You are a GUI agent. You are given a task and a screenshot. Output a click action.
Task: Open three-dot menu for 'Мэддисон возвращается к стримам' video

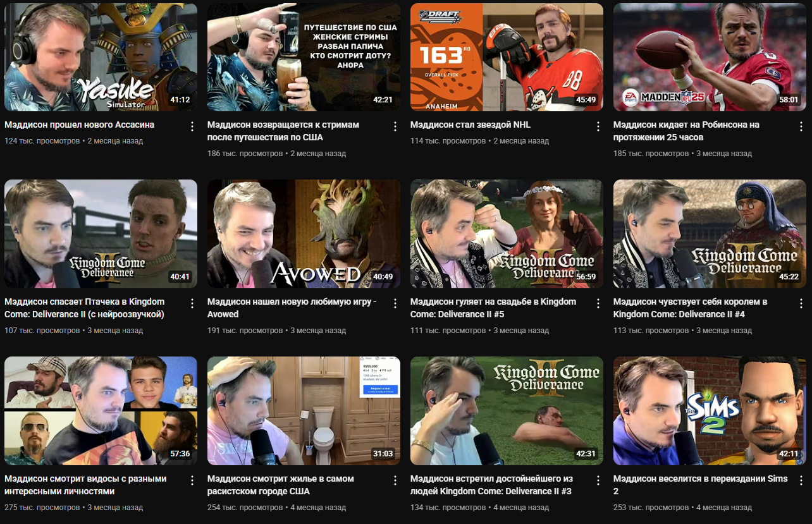[x=395, y=126]
